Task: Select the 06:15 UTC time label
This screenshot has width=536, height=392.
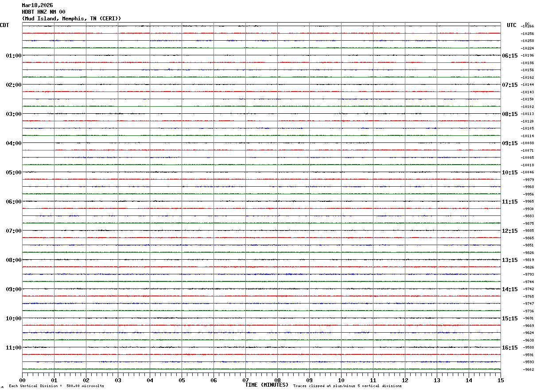Action: coord(509,56)
